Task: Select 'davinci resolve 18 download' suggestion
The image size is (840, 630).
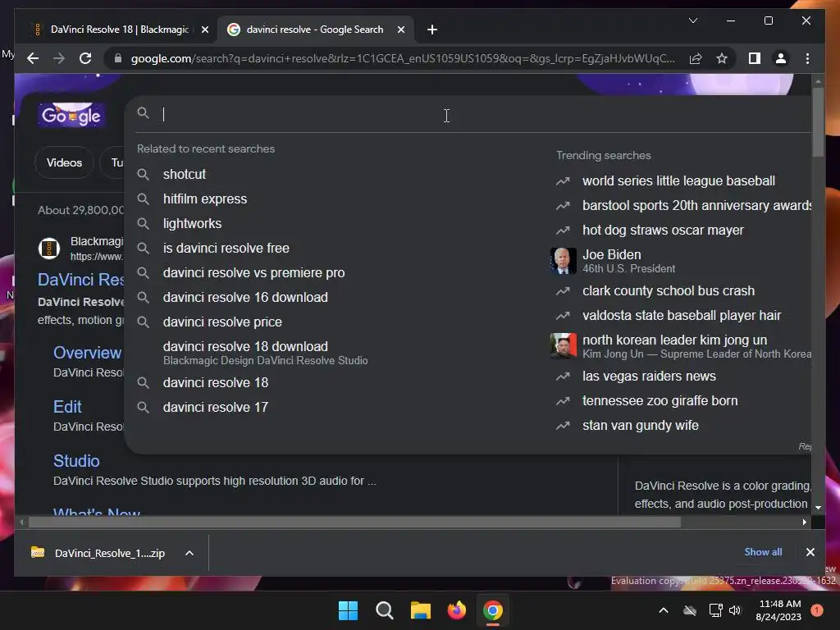Action: (x=265, y=353)
